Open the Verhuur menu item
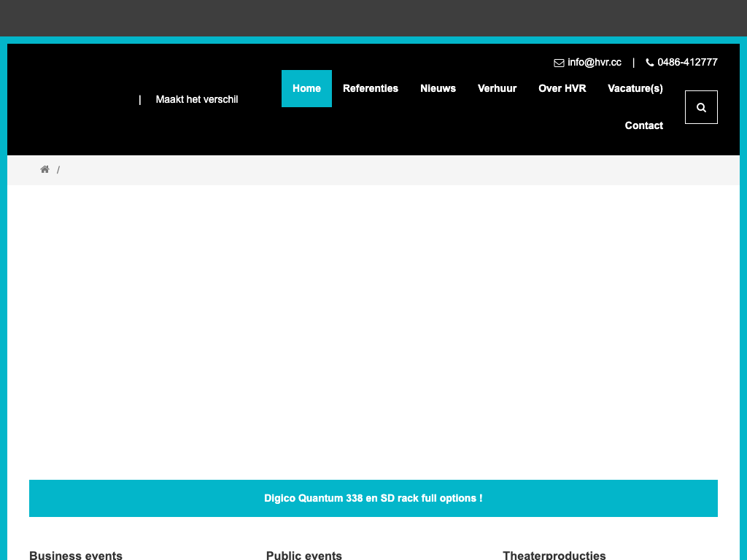The height and width of the screenshot is (560, 747). coord(497,88)
